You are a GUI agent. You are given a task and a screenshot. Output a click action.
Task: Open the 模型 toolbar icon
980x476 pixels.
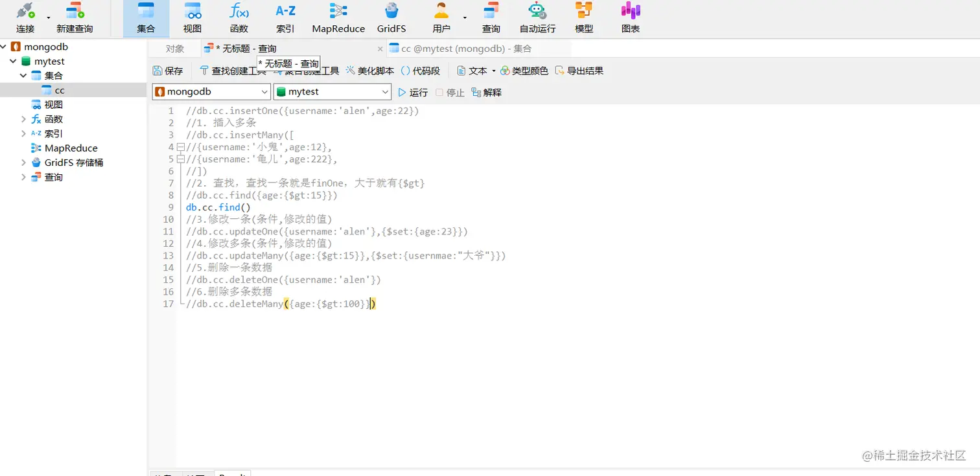584,17
